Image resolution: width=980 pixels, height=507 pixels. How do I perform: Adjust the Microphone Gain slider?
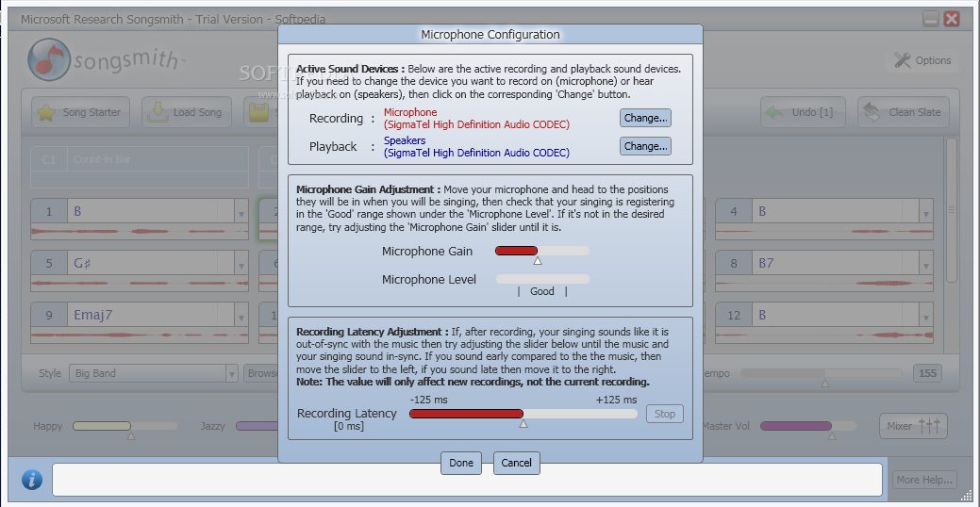click(541, 251)
